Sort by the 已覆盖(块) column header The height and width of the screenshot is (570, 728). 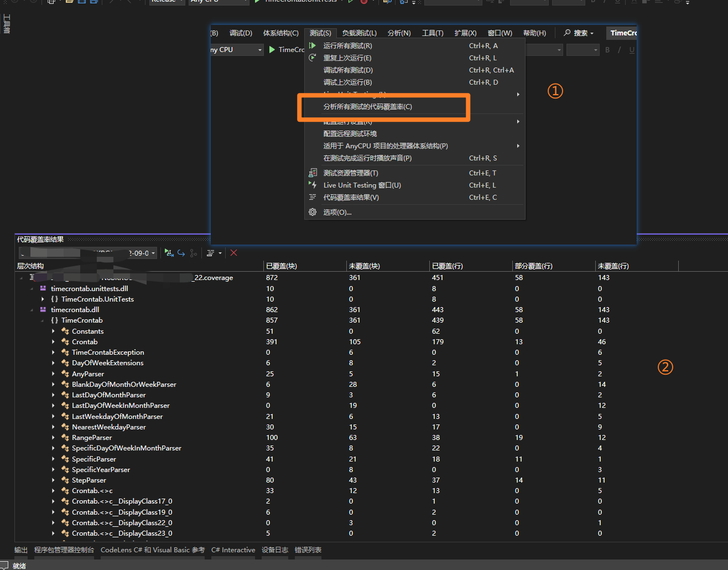pyautogui.click(x=282, y=266)
